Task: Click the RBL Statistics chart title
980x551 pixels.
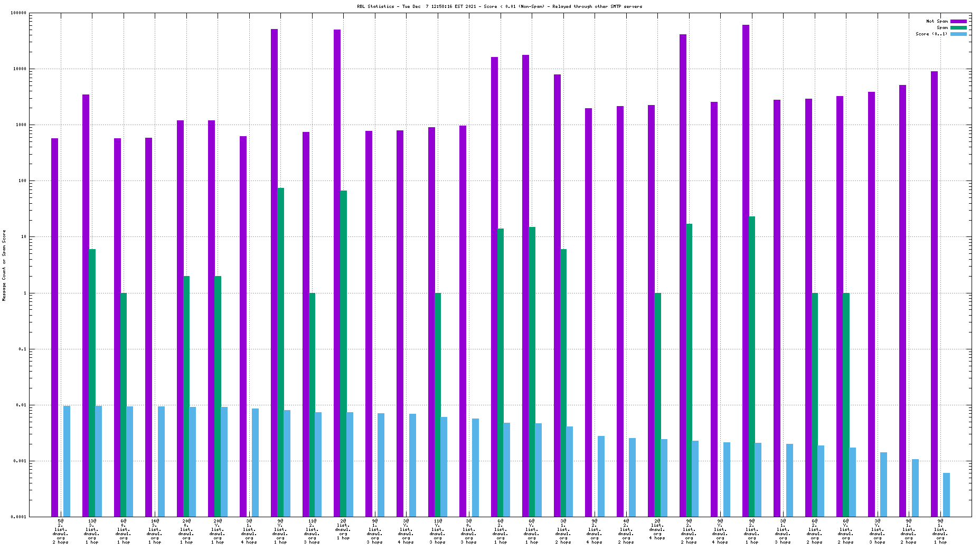Action: coord(500,6)
